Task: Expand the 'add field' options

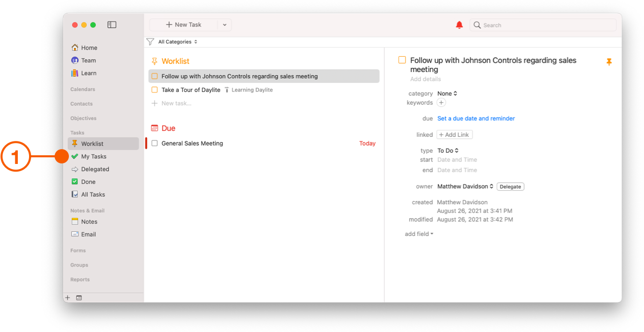Action: point(418,233)
